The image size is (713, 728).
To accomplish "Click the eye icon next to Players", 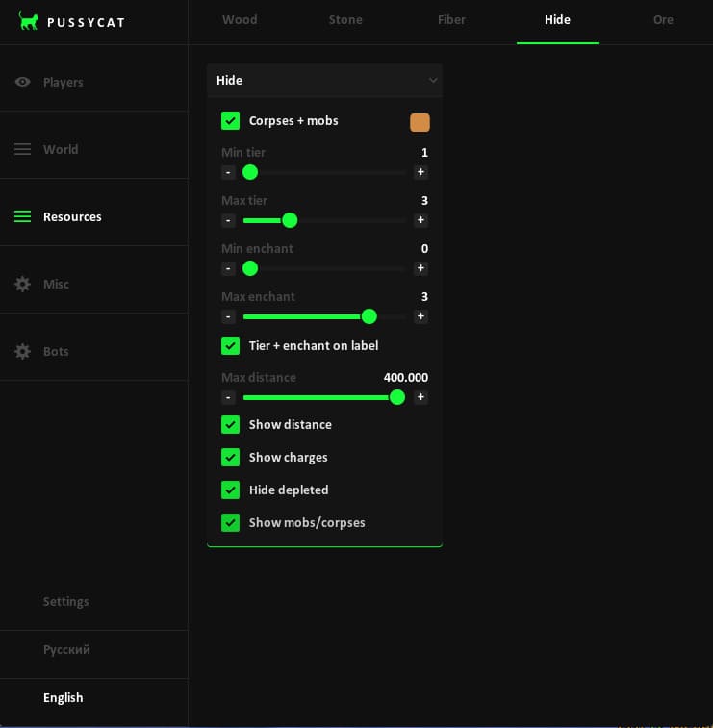I will pos(22,82).
